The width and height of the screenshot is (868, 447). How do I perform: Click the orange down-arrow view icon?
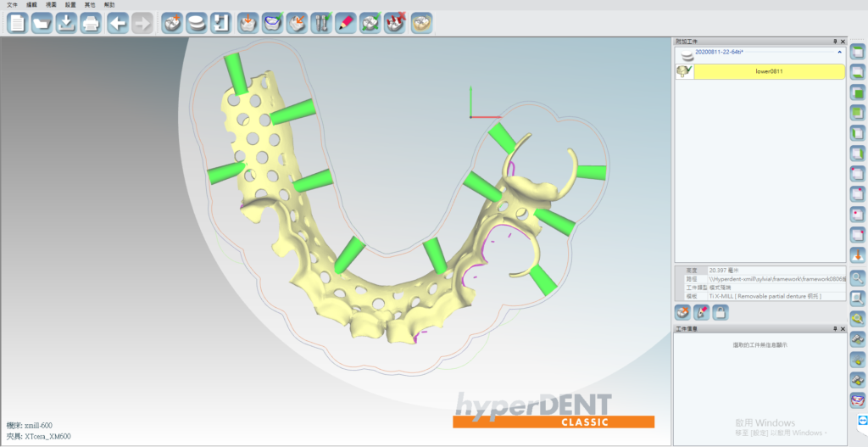point(858,255)
